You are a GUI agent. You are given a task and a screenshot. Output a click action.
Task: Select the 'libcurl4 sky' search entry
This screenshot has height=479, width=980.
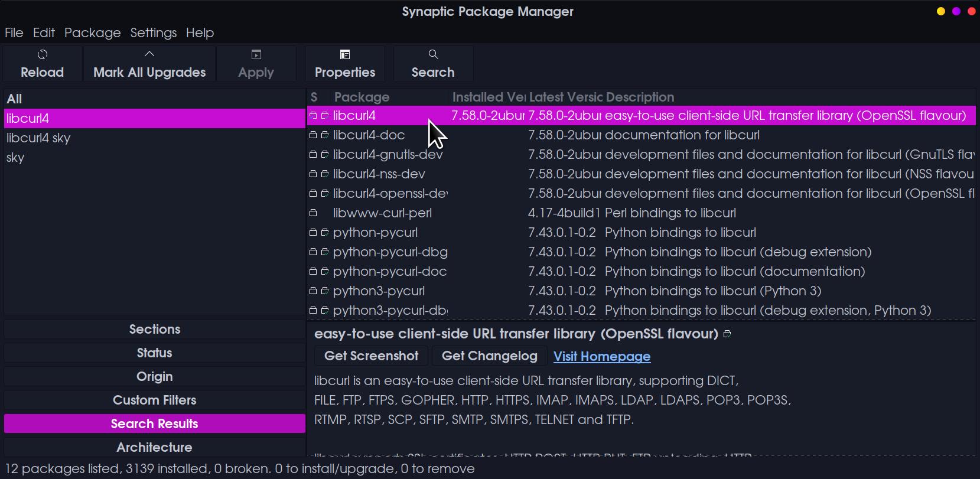38,138
